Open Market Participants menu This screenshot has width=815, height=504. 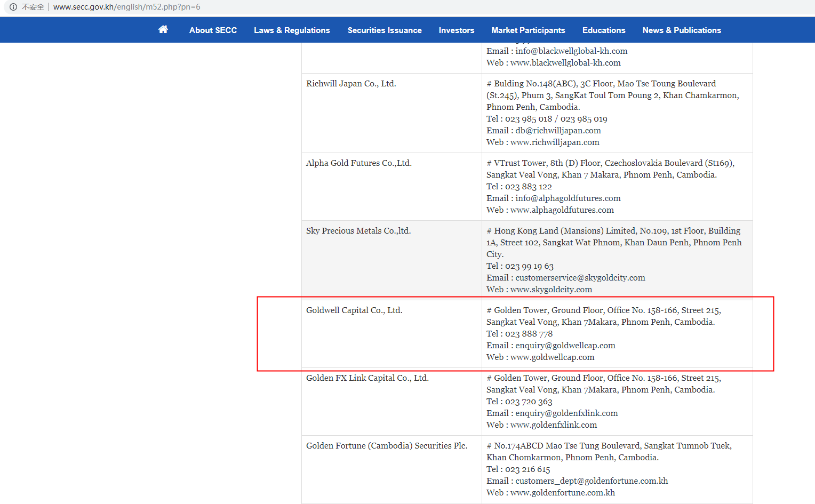click(528, 30)
